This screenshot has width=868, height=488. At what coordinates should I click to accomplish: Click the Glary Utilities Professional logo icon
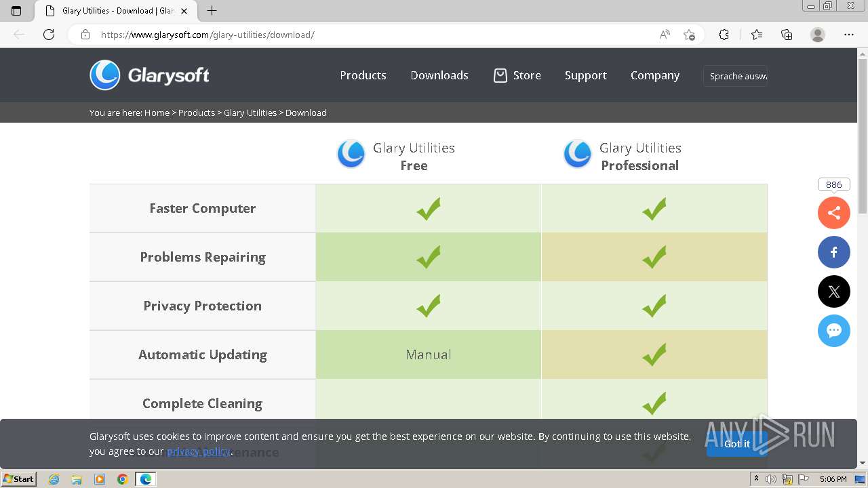(578, 155)
